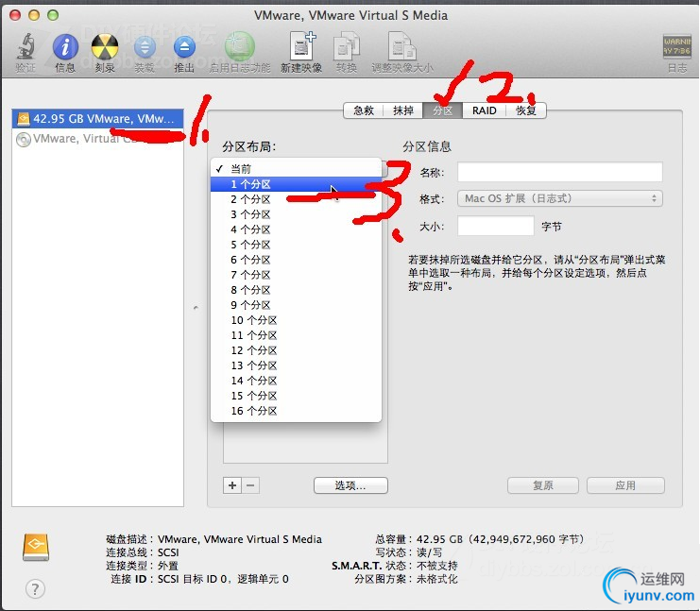Switch to the First Aid (急救) tab
Viewport: 700px width, 611px height.
(364, 110)
